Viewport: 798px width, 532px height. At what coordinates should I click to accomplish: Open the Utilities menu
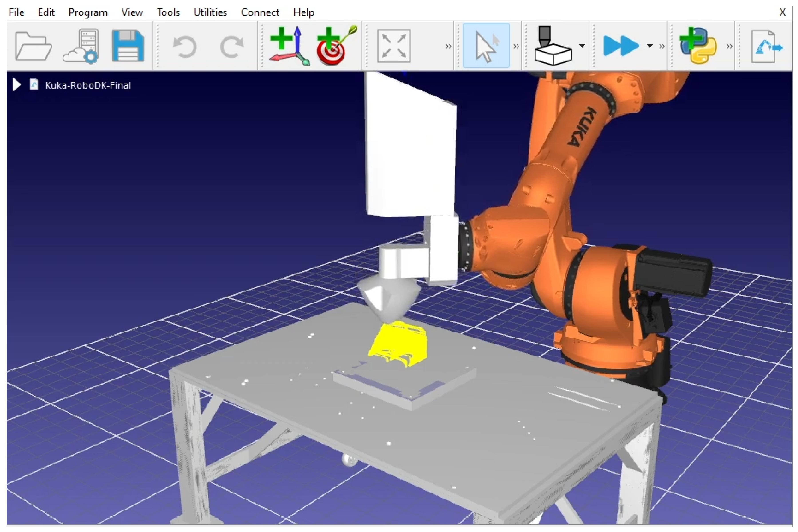[210, 13]
